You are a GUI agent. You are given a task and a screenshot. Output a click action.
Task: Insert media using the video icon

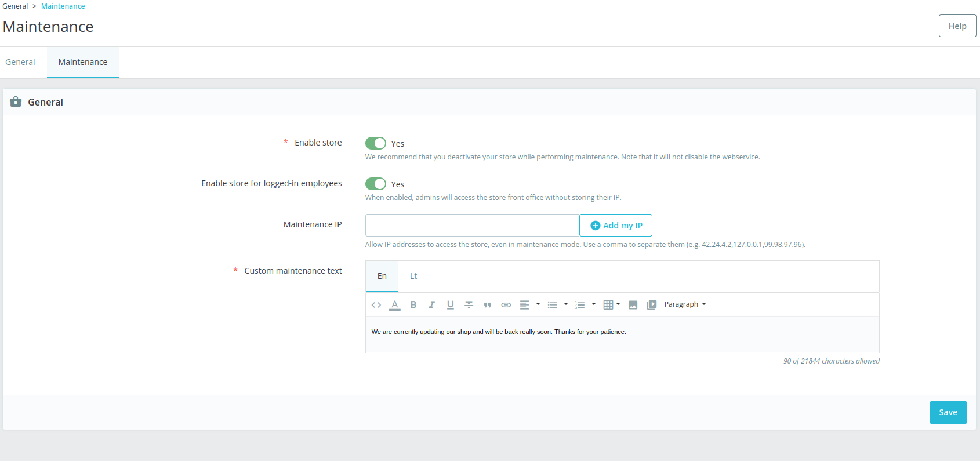(x=652, y=305)
